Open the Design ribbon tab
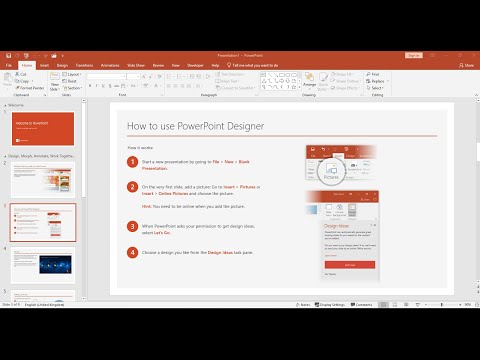This screenshot has width=480, height=360. [x=62, y=65]
